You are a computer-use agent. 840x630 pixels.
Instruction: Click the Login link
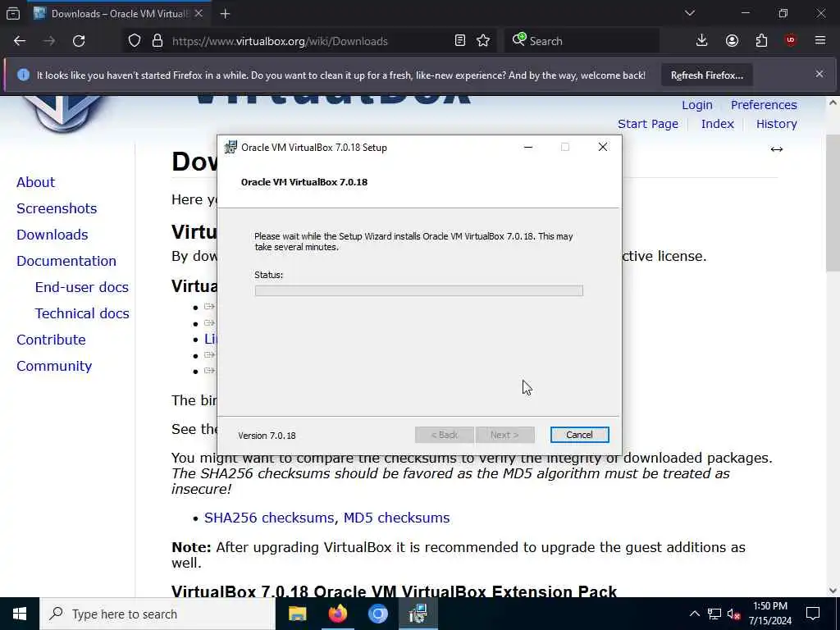(x=697, y=105)
